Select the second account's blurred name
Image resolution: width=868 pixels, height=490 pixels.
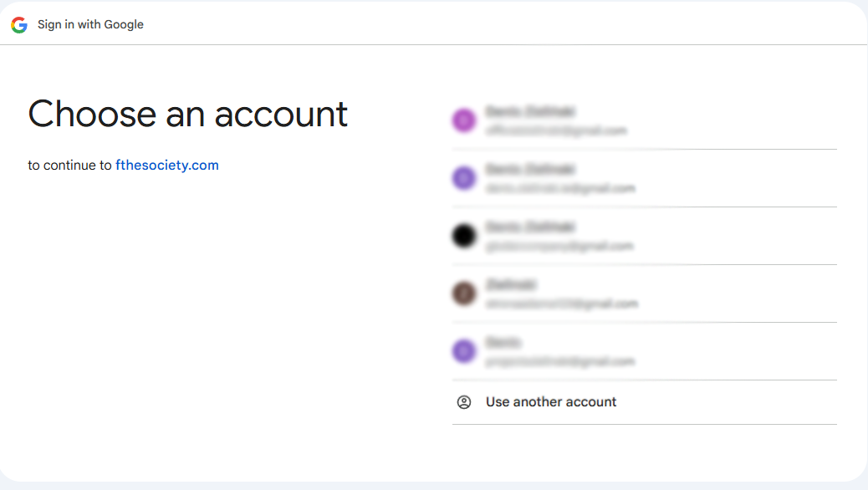pyautogui.click(x=530, y=170)
